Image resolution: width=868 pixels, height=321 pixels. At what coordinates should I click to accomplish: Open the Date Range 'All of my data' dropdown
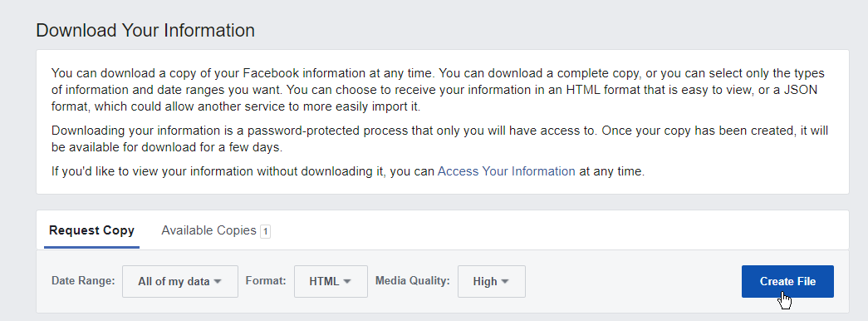coord(180,282)
